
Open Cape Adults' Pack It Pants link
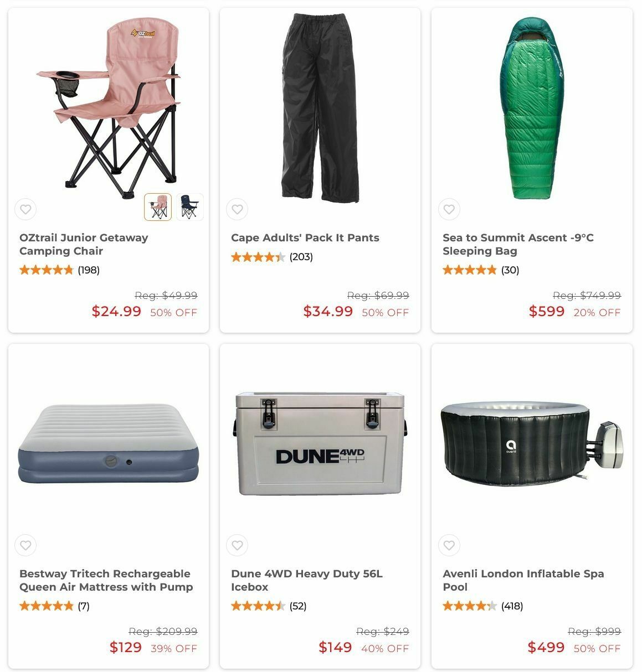305,237
